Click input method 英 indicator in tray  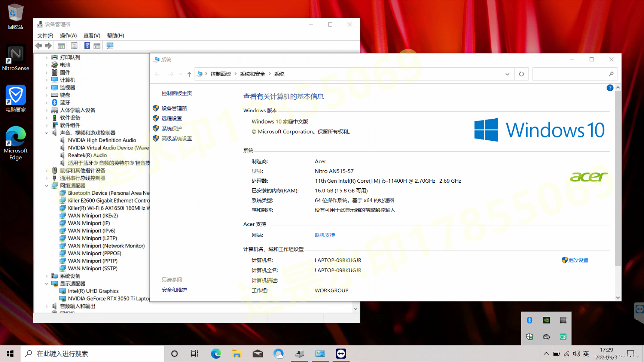click(586, 354)
